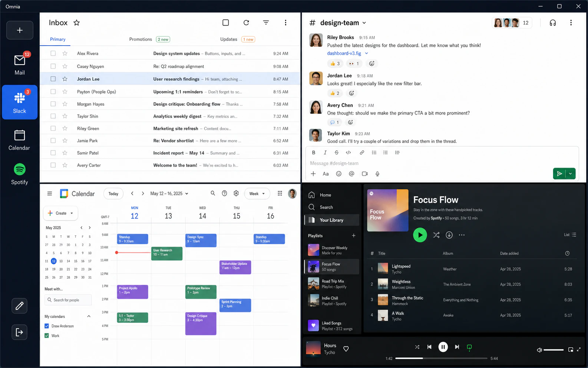Select the Primary inbox tab
Viewport: 588px width, 368px height.
click(58, 39)
